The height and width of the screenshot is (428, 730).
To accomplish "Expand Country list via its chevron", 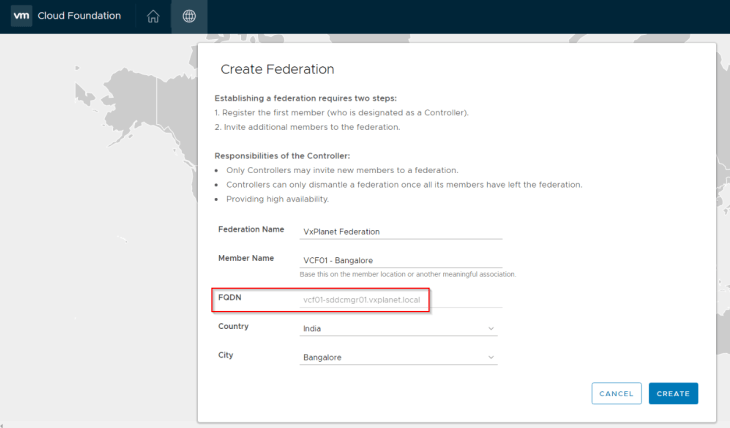I will click(491, 328).
